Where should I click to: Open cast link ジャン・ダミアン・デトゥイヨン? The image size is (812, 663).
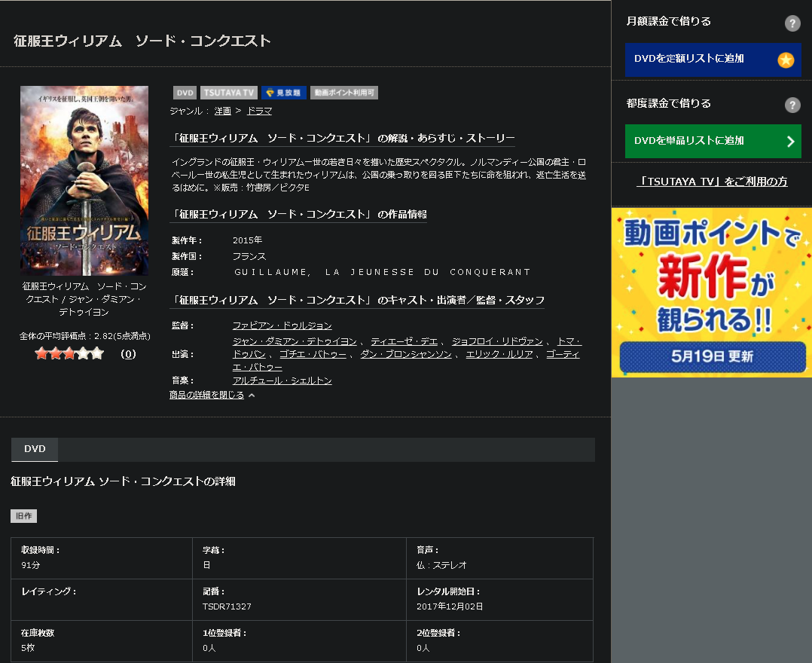click(295, 341)
